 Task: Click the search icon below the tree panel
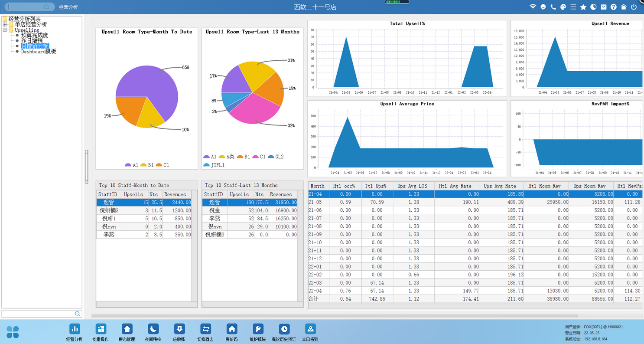coord(78,314)
